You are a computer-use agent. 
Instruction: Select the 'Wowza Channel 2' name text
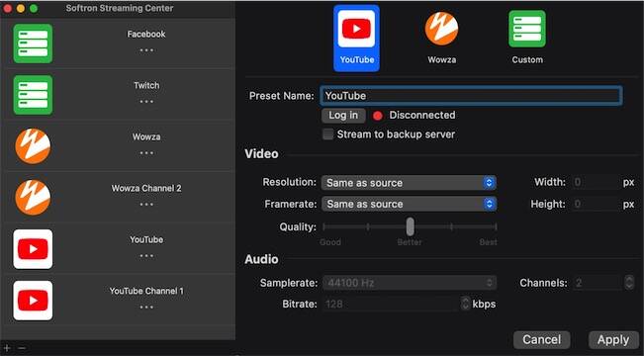pos(146,188)
